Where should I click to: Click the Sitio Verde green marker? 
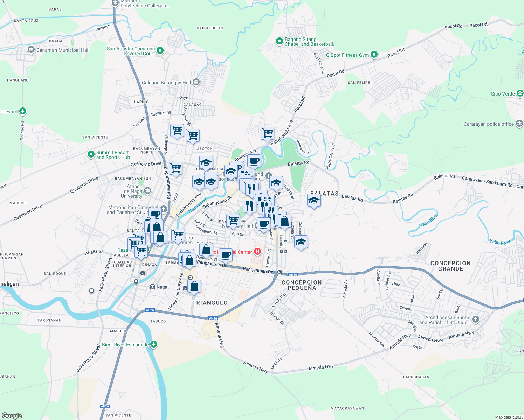(520, 94)
